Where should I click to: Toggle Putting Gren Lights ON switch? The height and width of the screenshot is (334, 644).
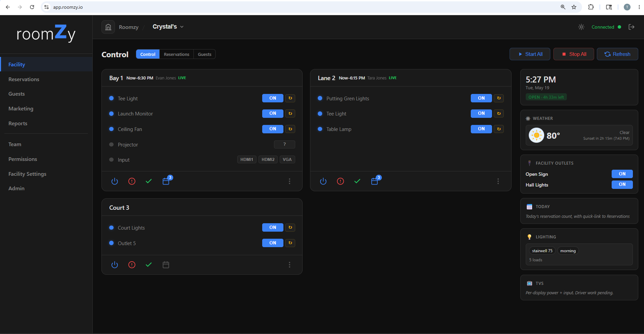pyautogui.click(x=481, y=98)
